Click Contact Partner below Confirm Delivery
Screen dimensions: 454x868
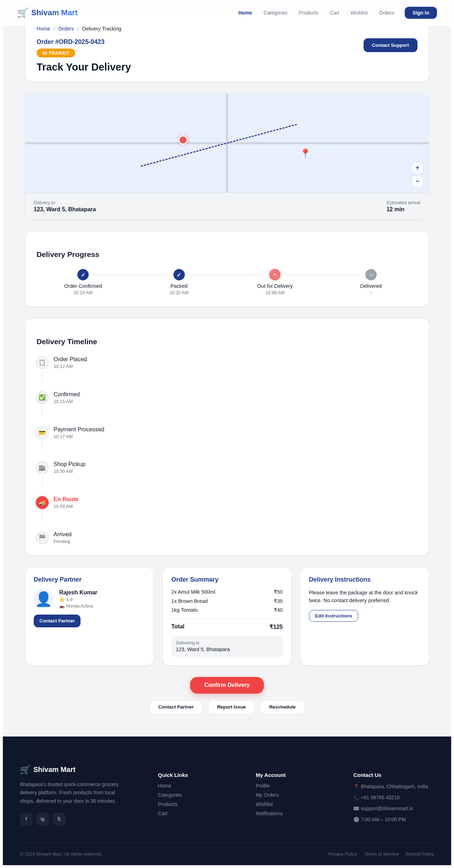tap(176, 707)
